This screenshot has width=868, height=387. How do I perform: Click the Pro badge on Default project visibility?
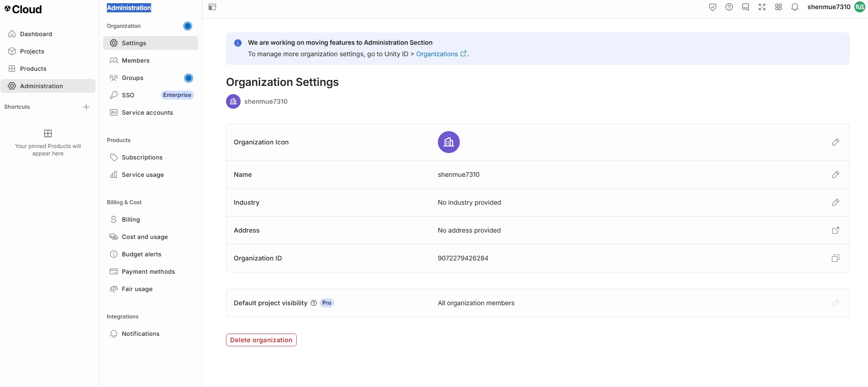[x=327, y=303]
